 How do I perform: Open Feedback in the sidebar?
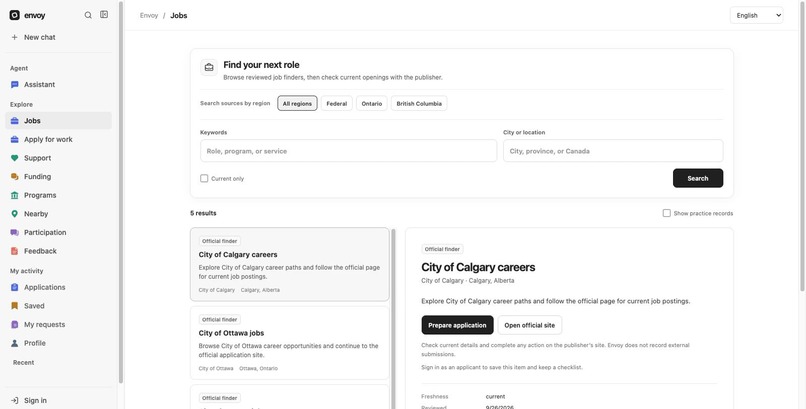(59, 251)
